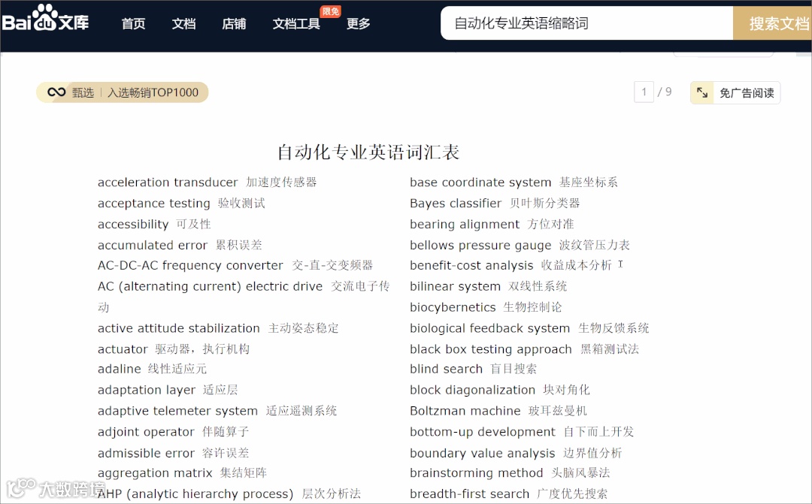This screenshot has height=504, width=812.
Task: Click the text 'biocybernetics'
Action: point(453,307)
